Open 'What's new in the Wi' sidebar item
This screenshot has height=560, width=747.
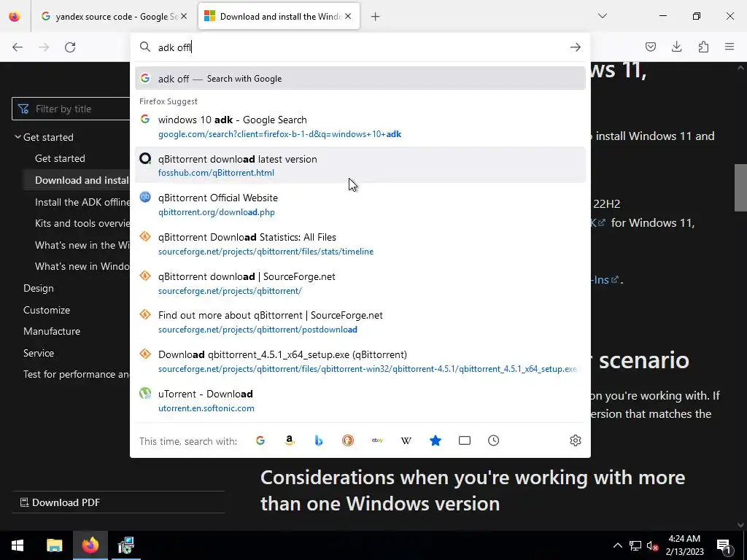(82, 245)
